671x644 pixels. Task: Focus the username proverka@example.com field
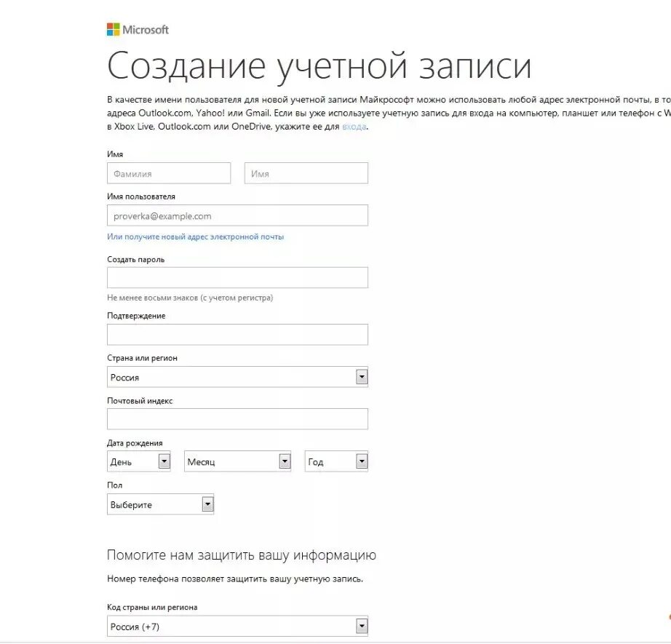pos(237,215)
